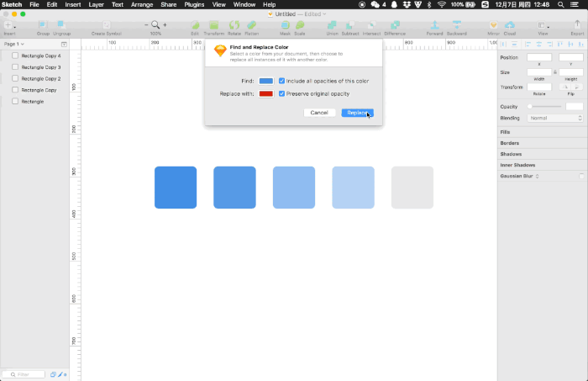The width and height of the screenshot is (588, 381).
Task: Click the Union boolean icon
Action: 332,25
